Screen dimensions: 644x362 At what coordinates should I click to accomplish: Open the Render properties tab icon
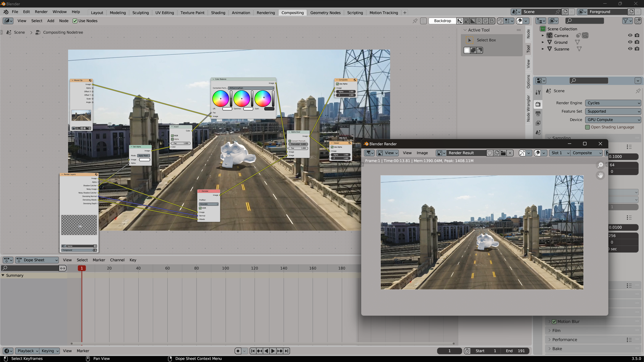click(538, 104)
